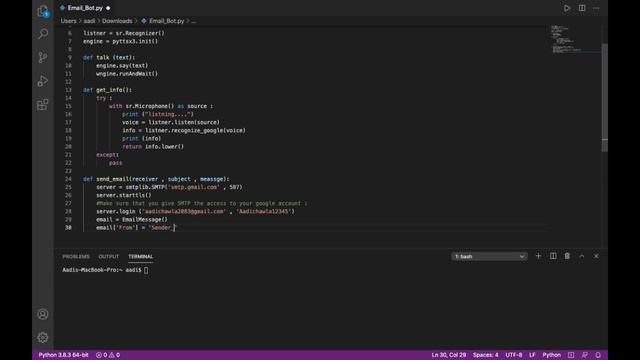
Task: Close the terminal panel
Action: (596, 256)
